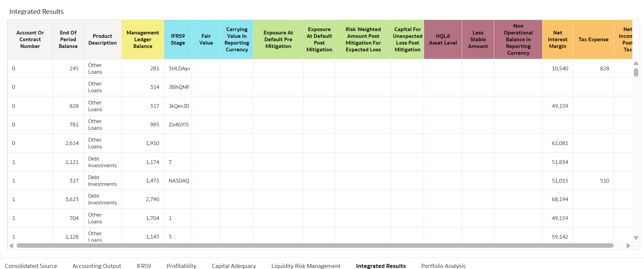Click the IFRS9 Stage column header

(178, 40)
